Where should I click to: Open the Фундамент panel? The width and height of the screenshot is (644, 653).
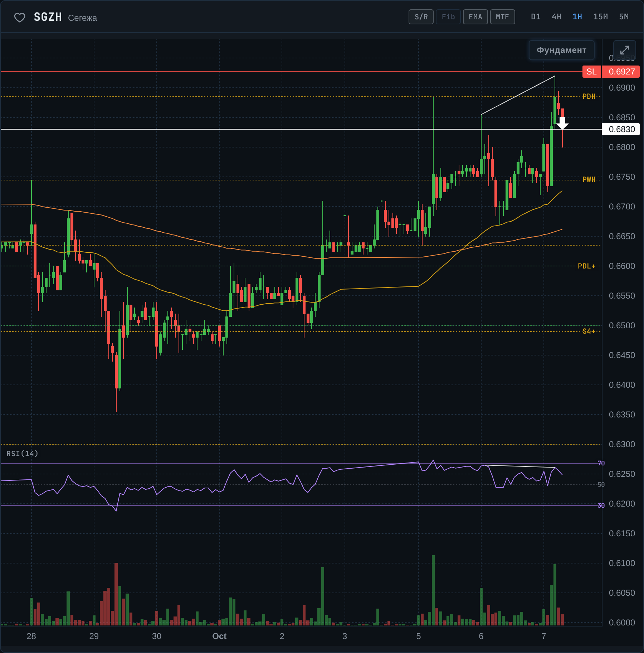pyautogui.click(x=561, y=50)
